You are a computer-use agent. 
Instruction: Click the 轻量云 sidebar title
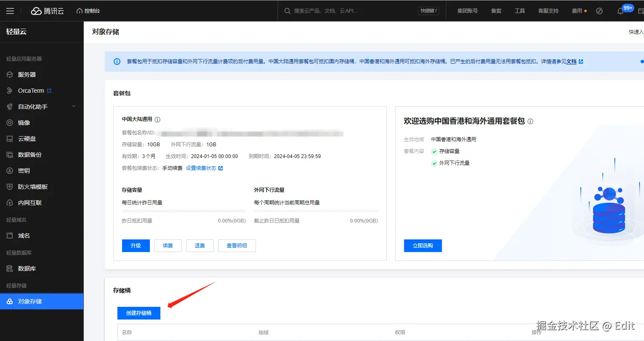coord(16,32)
